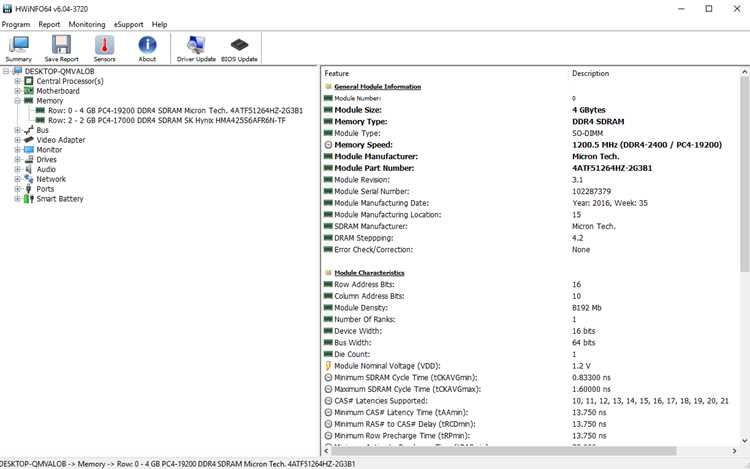Expand the Central Processor(s) node
The width and height of the screenshot is (750, 469).
pos(17,81)
